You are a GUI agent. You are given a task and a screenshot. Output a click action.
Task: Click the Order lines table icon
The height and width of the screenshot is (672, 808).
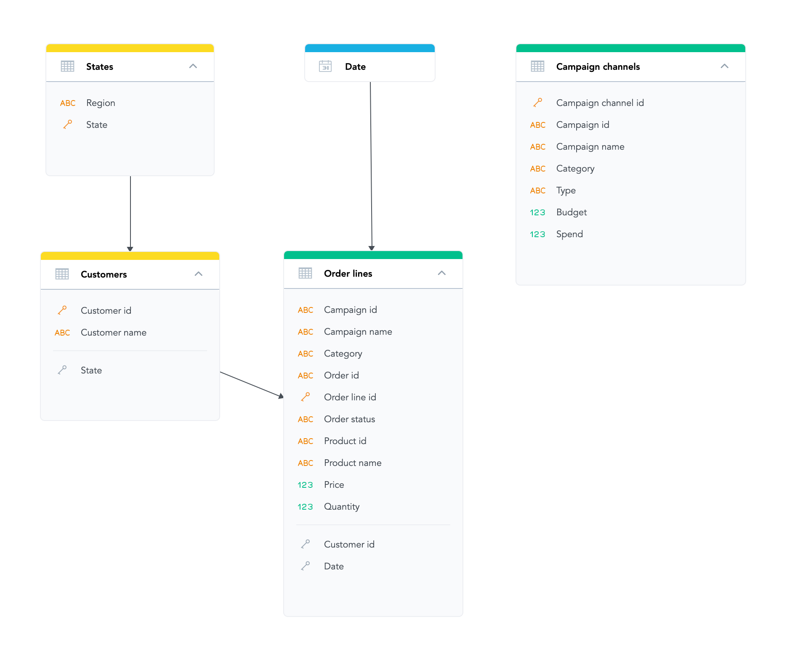305,273
